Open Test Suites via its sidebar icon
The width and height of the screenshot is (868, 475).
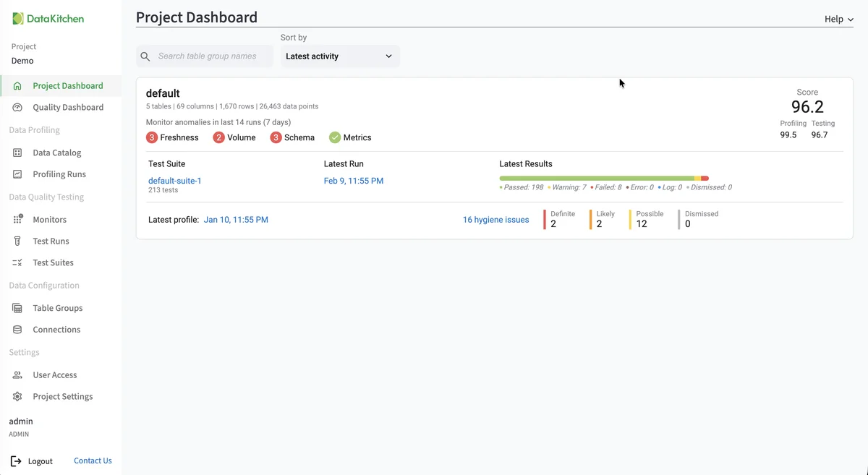(x=16, y=262)
